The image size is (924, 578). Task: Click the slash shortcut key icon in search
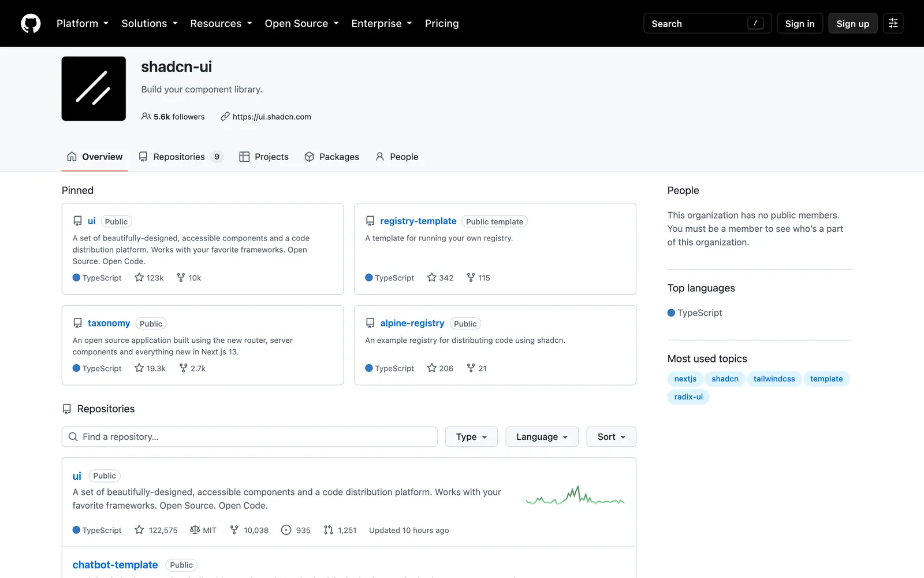tap(755, 23)
